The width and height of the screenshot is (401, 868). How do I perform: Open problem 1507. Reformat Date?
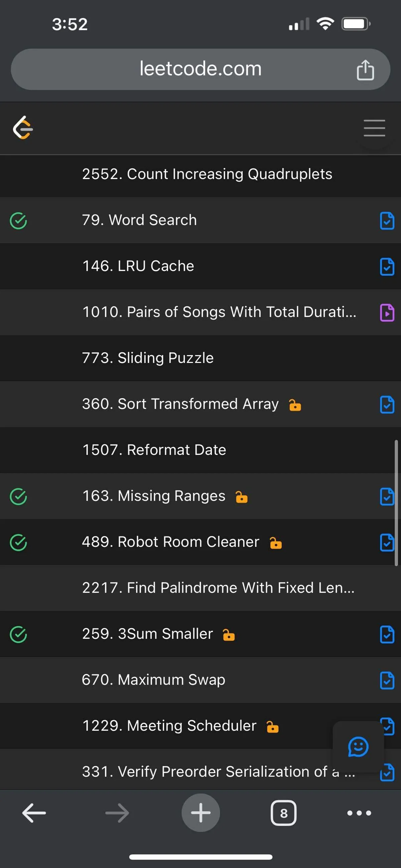[154, 450]
